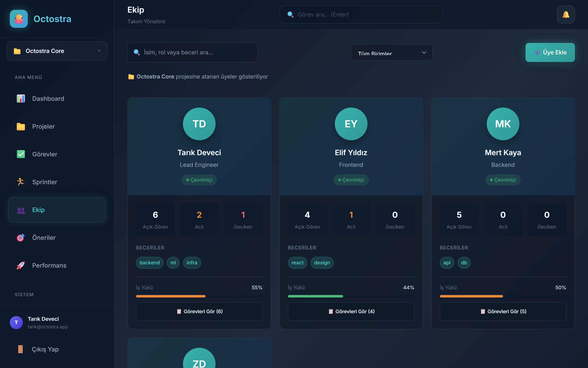Click Mert Kaya's 50% workload bar
Image resolution: width=588 pixels, height=368 pixels.
pyautogui.click(x=503, y=296)
